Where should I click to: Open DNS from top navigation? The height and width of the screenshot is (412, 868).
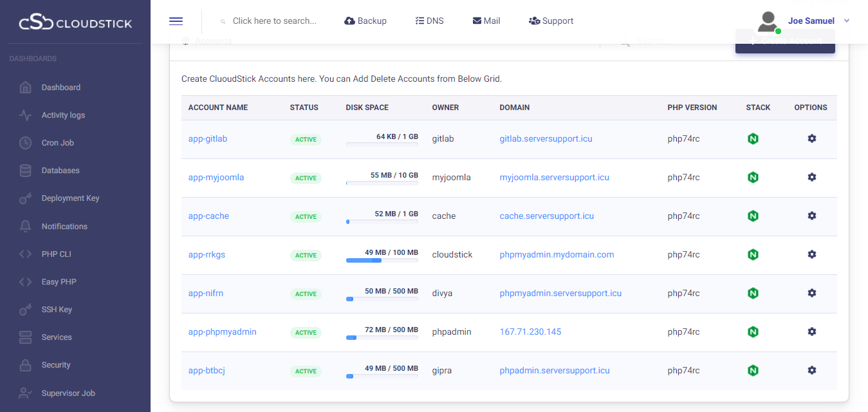(x=429, y=21)
